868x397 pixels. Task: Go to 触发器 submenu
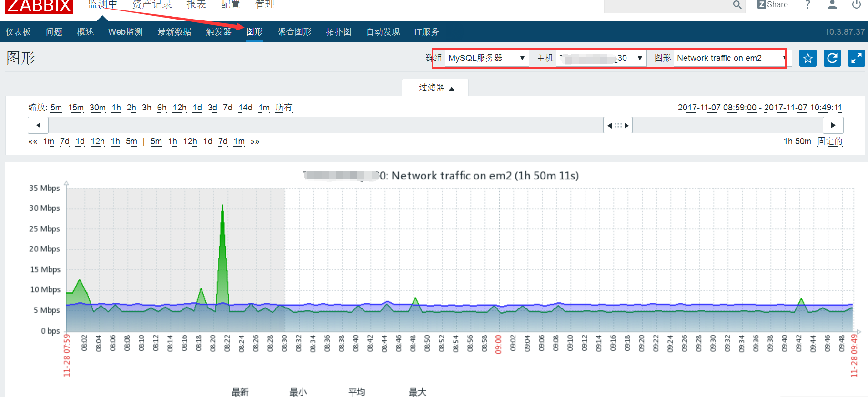coord(219,32)
